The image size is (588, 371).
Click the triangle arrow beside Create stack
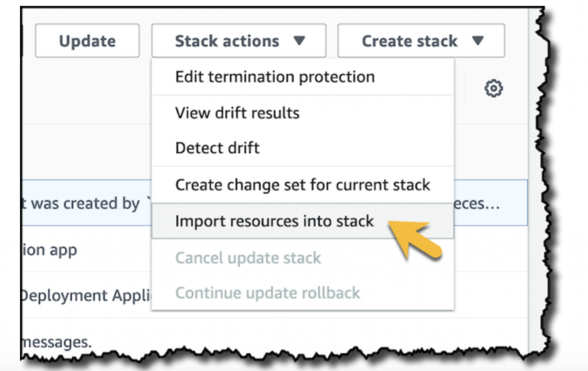point(478,41)
